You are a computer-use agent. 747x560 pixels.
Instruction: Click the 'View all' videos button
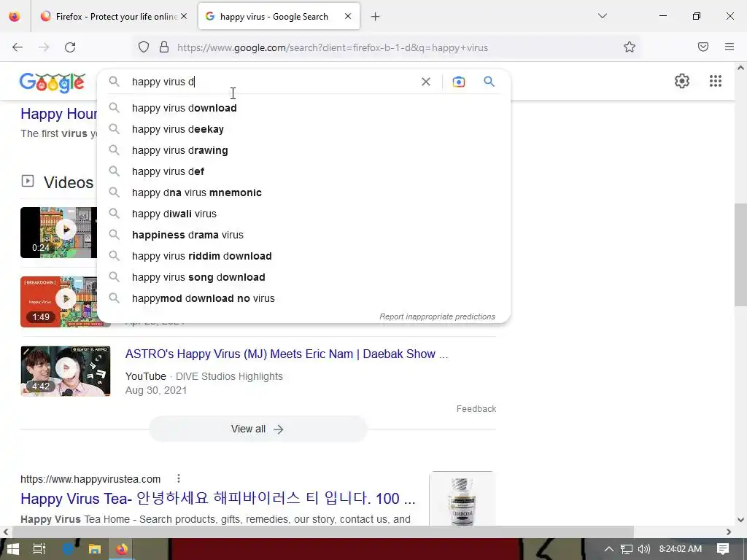(x=258, y=429)
